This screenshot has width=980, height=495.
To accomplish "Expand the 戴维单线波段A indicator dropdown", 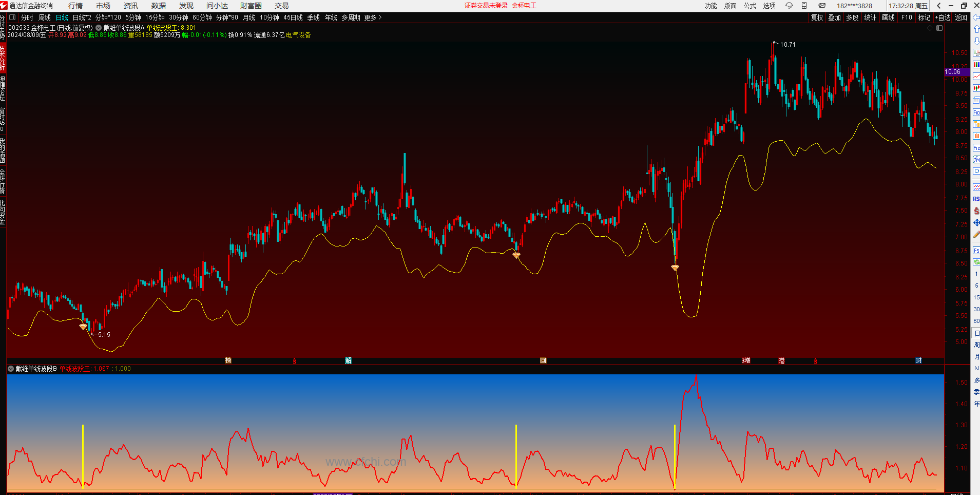I will click(x=99, y=28).
